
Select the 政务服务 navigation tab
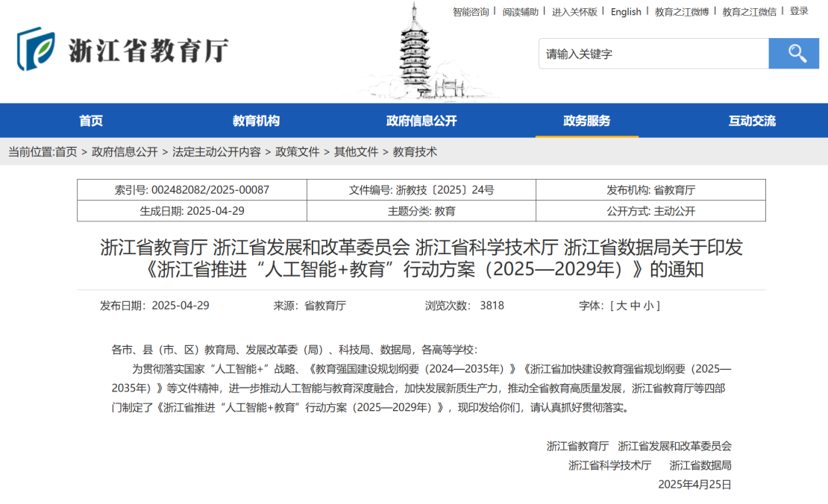586,121
